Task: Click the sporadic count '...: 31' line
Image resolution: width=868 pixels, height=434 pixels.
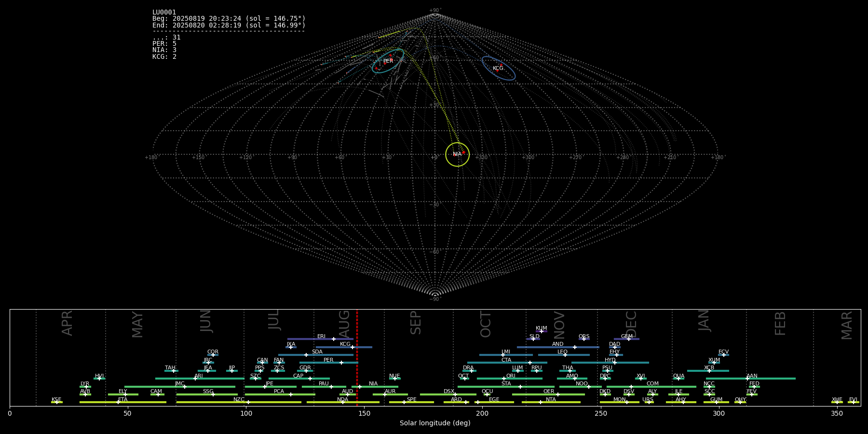Action: tap(166, 38)
